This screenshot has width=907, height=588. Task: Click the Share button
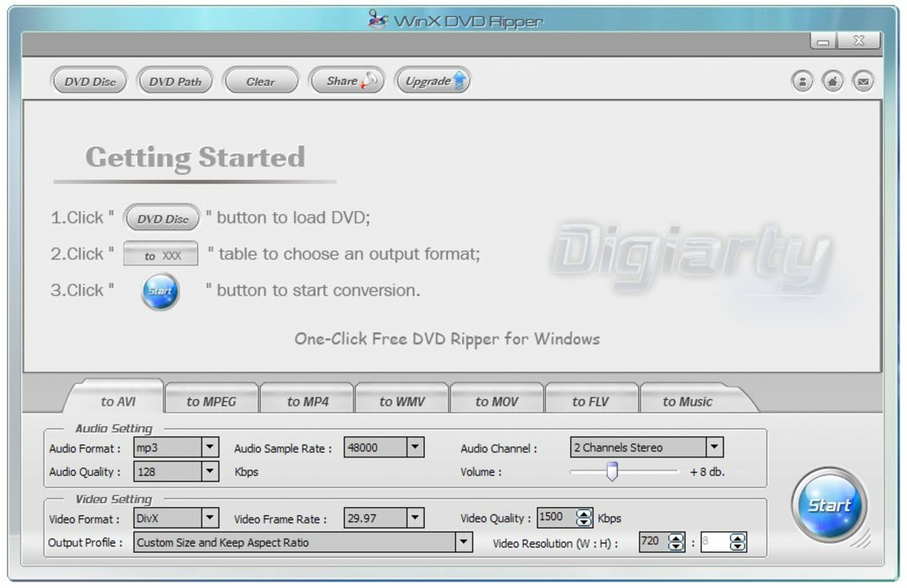[x=347, y=81]
